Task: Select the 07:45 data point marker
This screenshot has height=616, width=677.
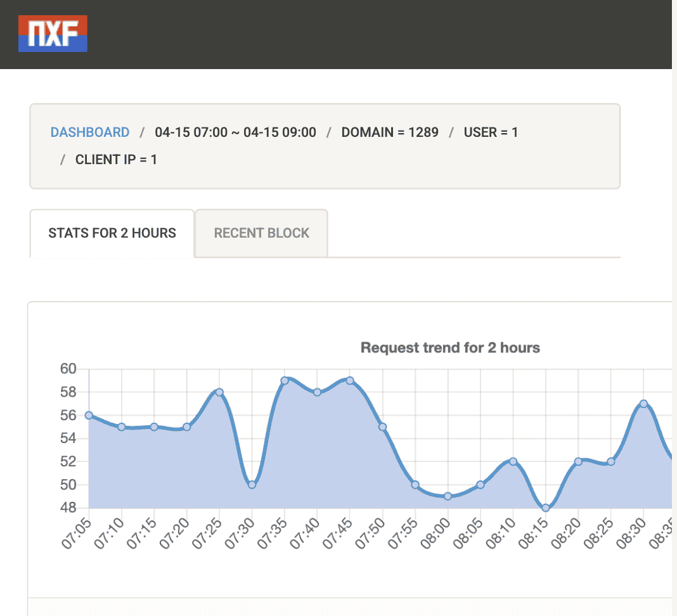Action: (x=350, y=380)
